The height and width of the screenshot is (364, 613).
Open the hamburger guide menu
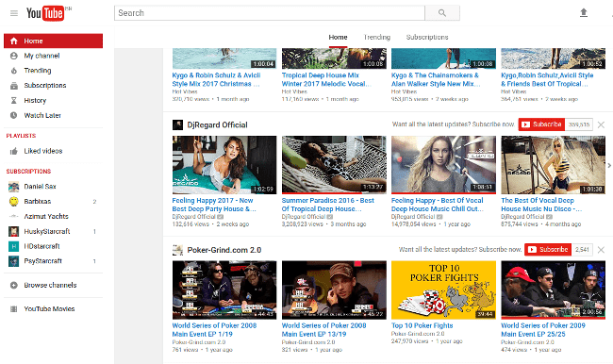14,13
